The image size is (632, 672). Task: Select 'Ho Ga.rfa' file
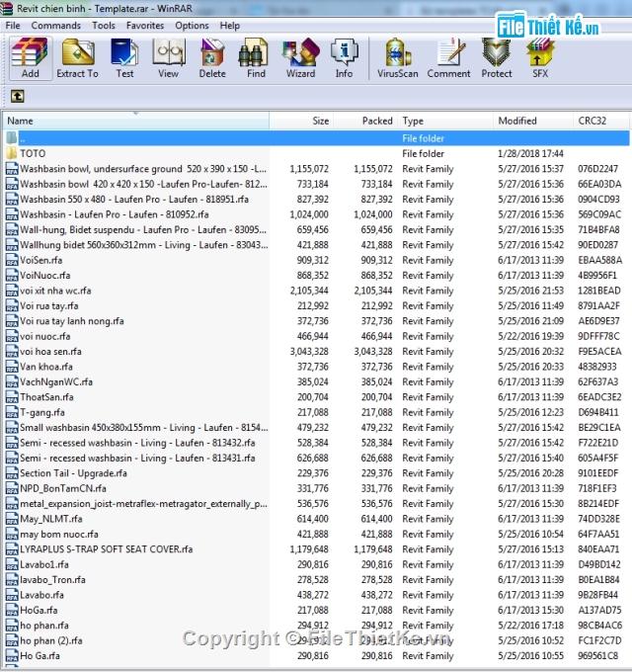coord(39,656)
